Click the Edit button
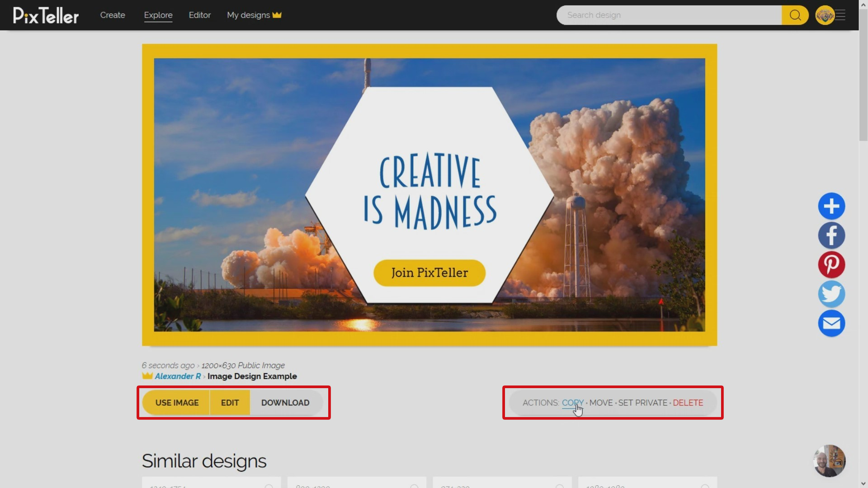 pos(230,403)
